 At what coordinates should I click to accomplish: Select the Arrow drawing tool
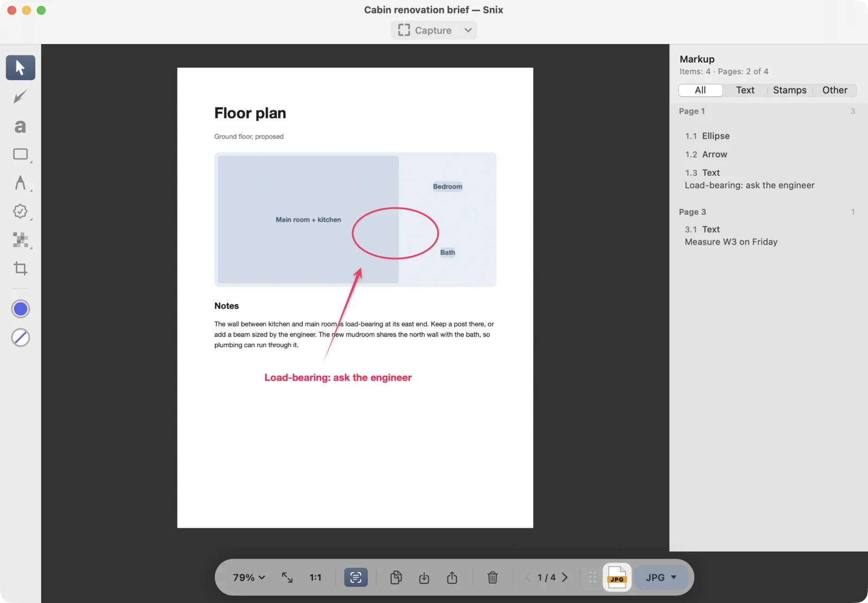(x=21, y=97)
